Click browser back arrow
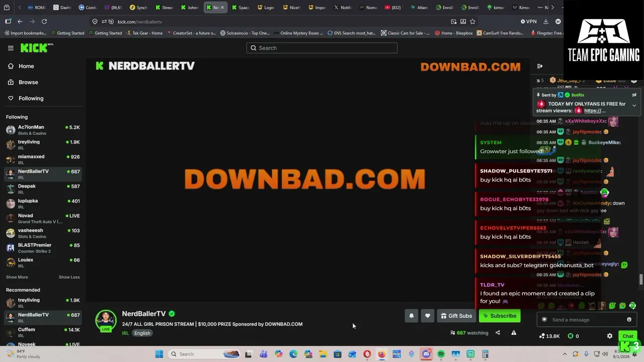The width and height of the screenshot is (644, 362). (20, 22)
